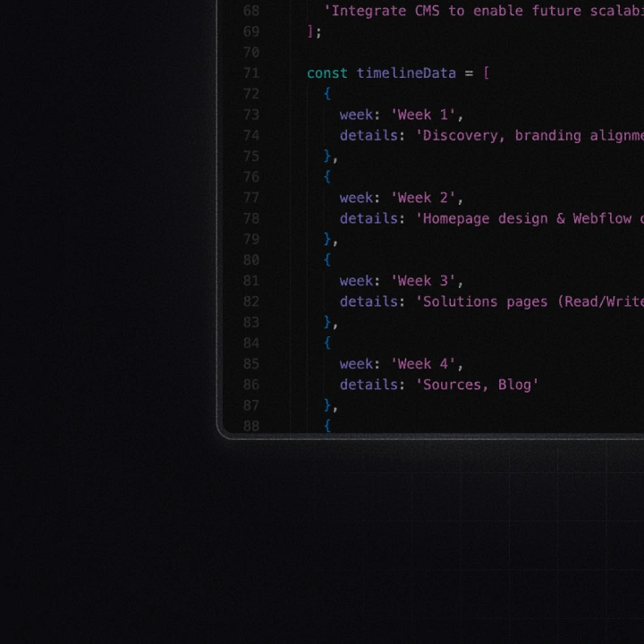Click line number 88 in the gutter
Screen dimensions: 644x644
click(x=250, y=426)
